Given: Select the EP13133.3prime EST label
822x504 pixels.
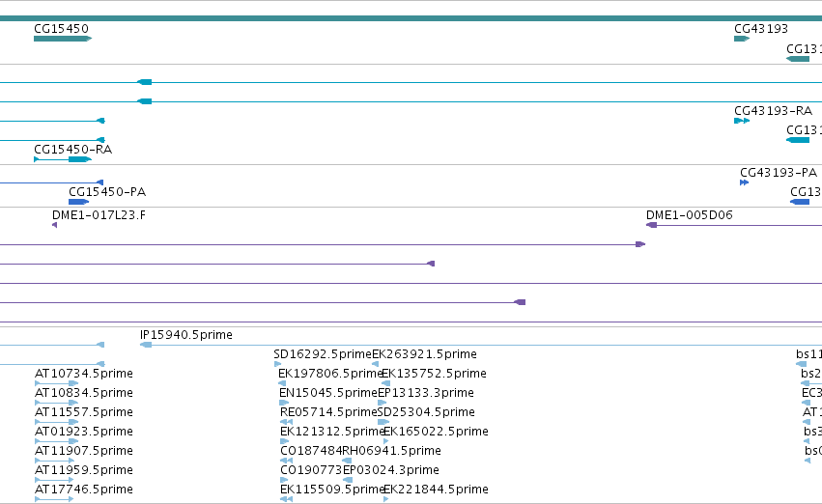Looking at the screenshot, I should coord(426,393).
